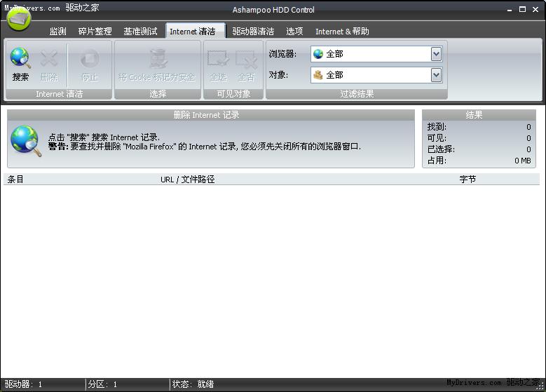The width and height of the screenshot is (546, 392).
Task: Open the 浏览器 dropdown arrow
Action: [436, 54]
